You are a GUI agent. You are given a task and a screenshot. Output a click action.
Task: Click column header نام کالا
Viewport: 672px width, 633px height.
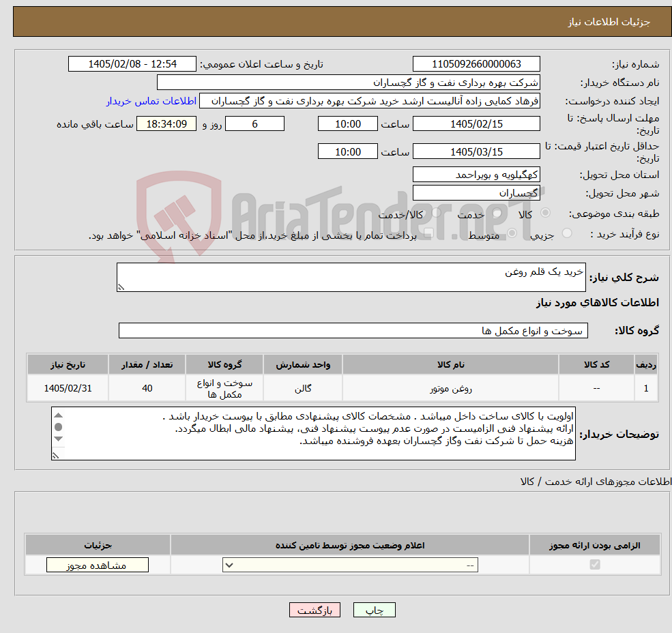pos(450,364)
